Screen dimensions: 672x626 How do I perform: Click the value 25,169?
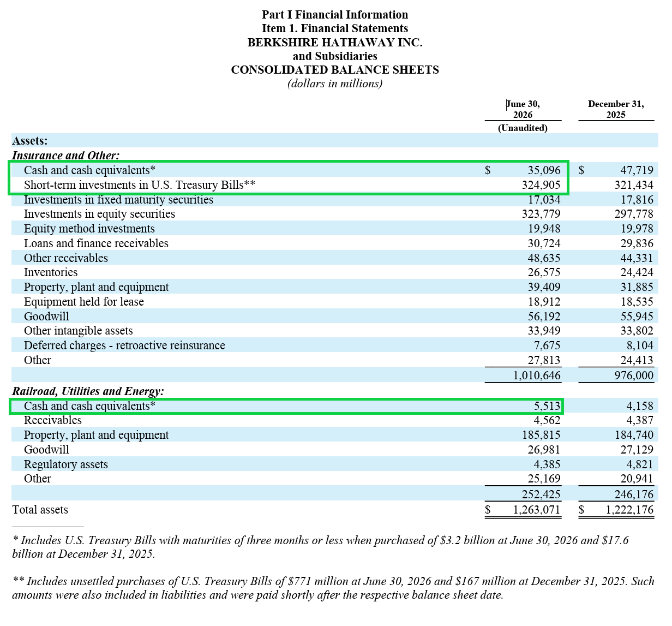544,479
